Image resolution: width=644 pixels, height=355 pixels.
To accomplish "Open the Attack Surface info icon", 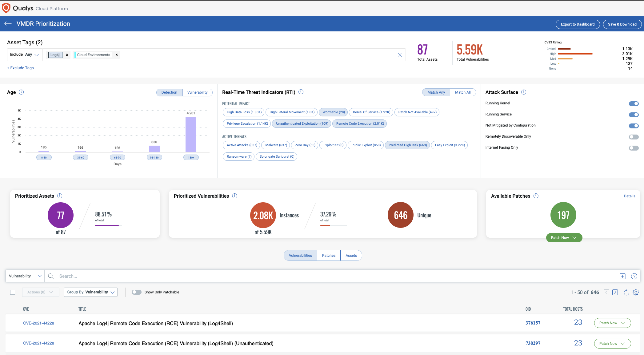I will [524, 92].
